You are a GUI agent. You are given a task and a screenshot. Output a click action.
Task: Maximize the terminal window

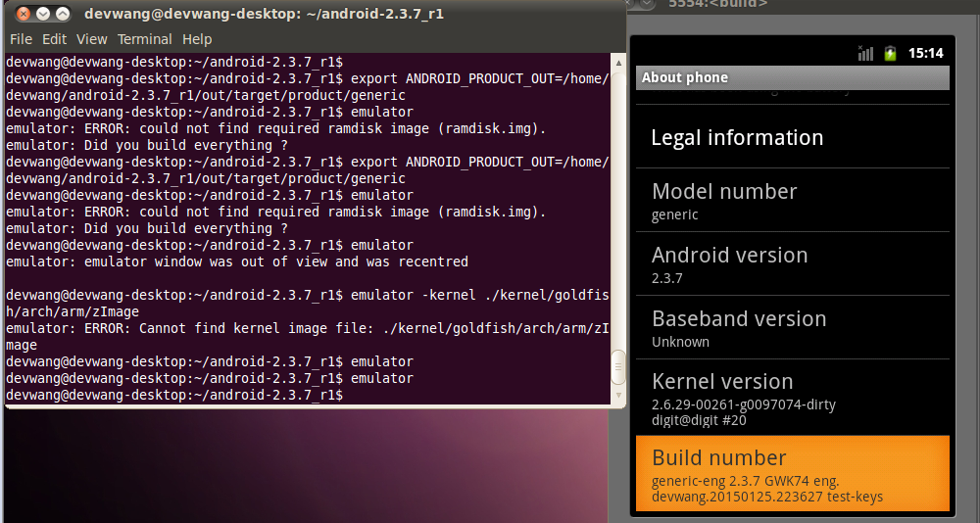point(63,14)
